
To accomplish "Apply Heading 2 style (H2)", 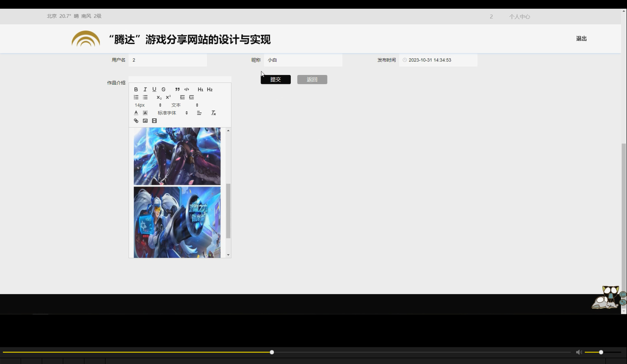I will coord(210,89).
